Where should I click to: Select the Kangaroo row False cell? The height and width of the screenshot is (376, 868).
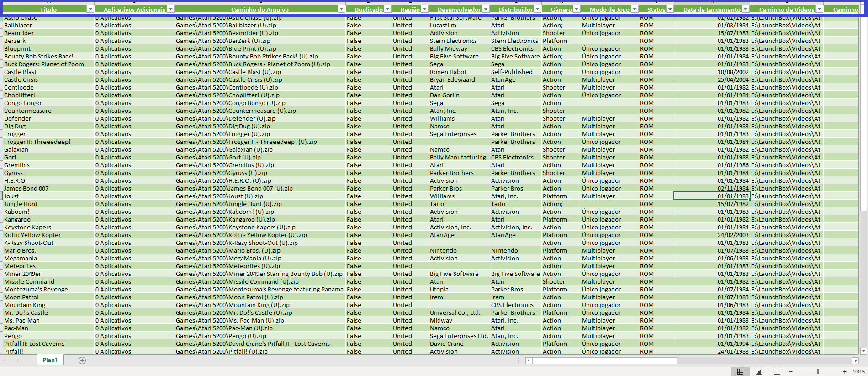[368, 219]
